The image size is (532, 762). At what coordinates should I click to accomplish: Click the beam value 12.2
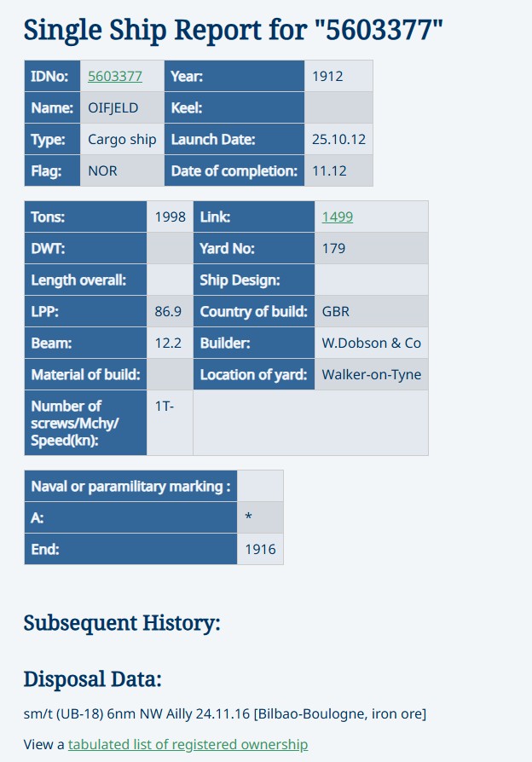click(170, 343)
